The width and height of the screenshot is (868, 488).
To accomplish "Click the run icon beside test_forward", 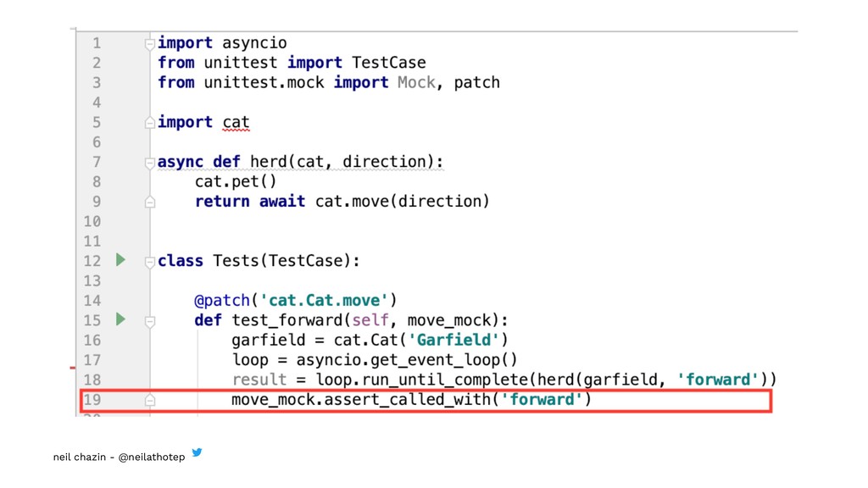I will [120, 319].
